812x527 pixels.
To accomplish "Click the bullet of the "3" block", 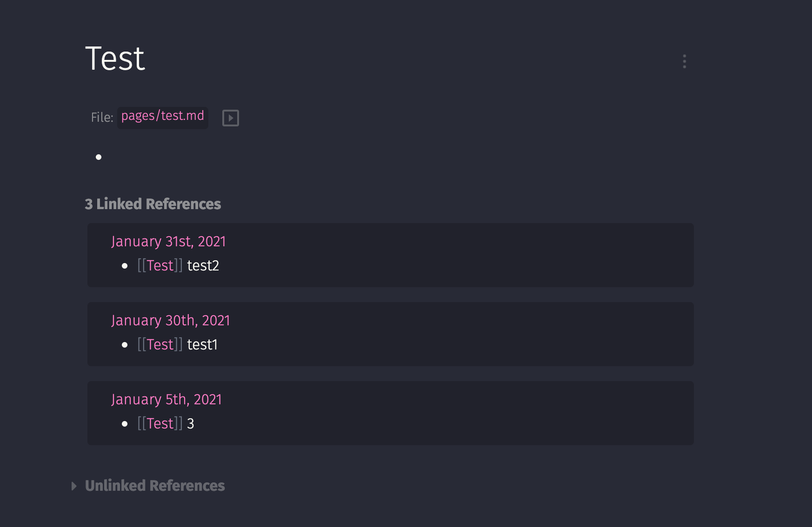I will 125,424.
